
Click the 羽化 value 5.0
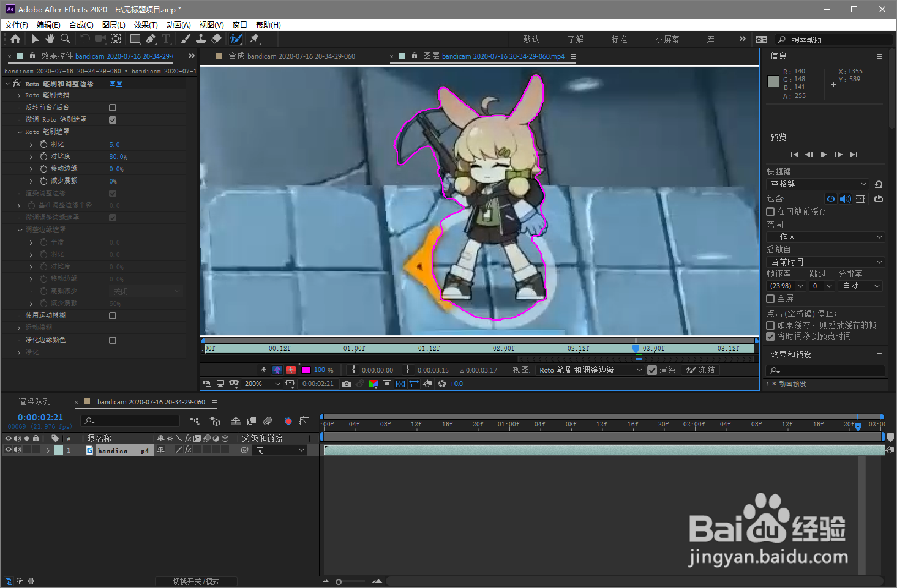(x=114, y=144)
